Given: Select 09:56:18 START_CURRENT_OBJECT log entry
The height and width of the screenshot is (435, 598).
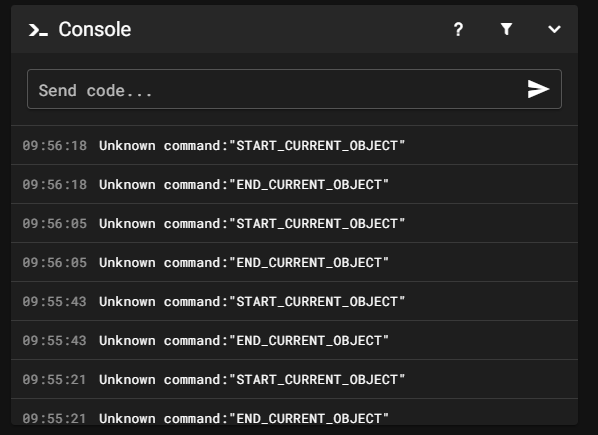Looking at the screenshot, I should click(294, 145).
